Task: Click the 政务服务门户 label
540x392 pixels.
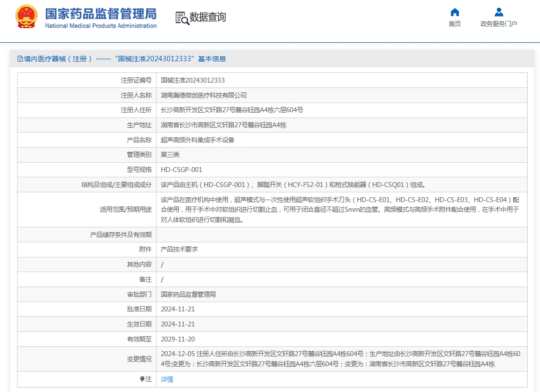Action: [x=499, y=24]
